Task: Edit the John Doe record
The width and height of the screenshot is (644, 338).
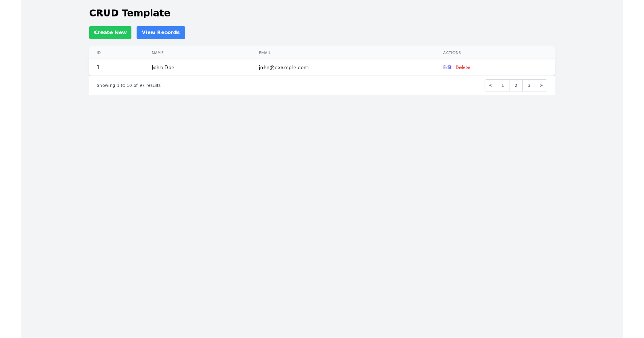Action: pyautogui.click(x=447, y=67)
